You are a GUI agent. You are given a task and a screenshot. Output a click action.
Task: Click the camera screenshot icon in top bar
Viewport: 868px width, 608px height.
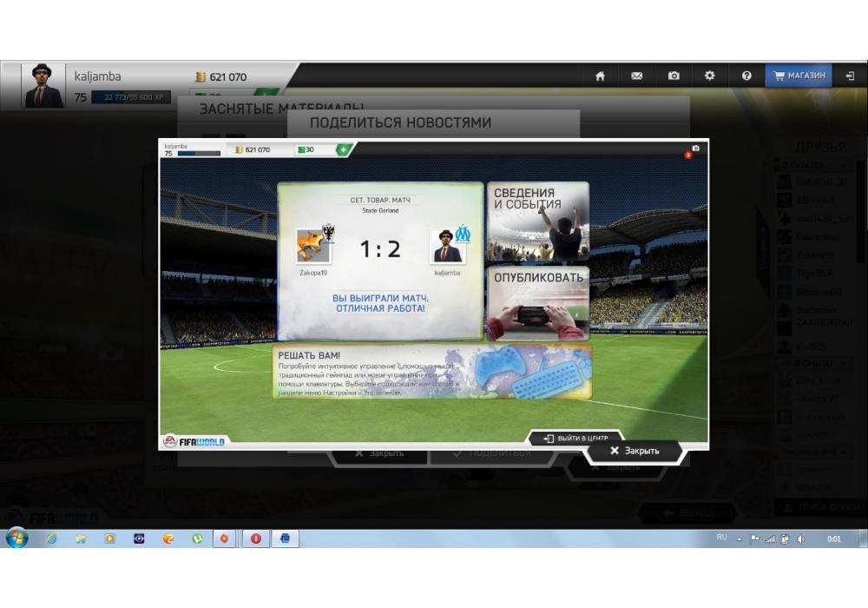[674, 76]
